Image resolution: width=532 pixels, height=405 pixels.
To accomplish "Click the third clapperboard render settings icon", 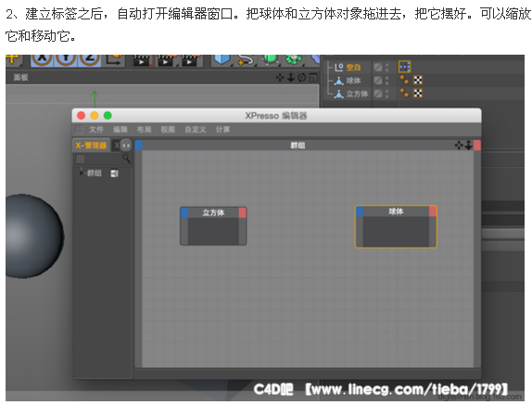I will pyautogui.click(x=189, y=60).
